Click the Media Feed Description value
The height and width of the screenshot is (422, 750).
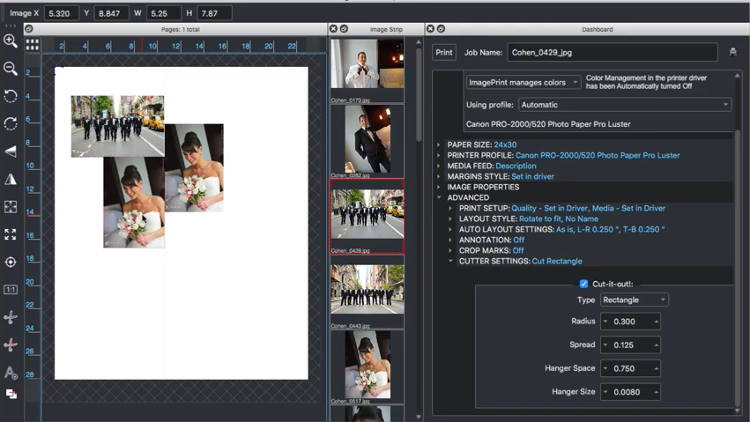point(516,166)
